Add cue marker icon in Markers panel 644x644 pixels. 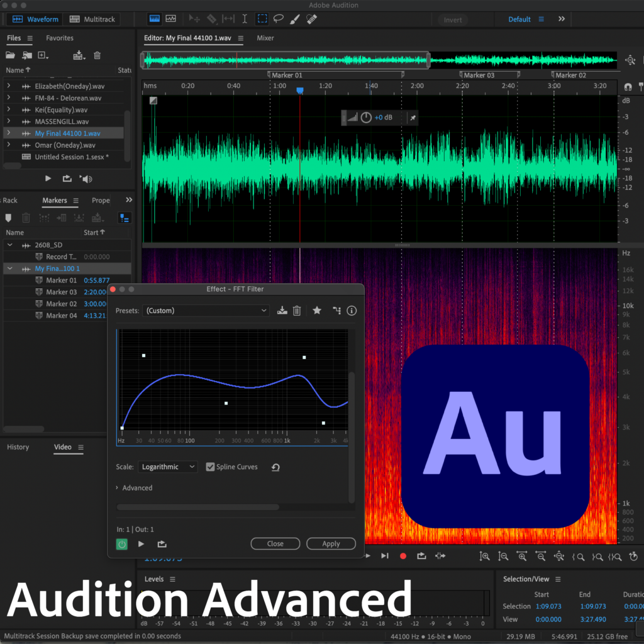[x=8, y=218]
